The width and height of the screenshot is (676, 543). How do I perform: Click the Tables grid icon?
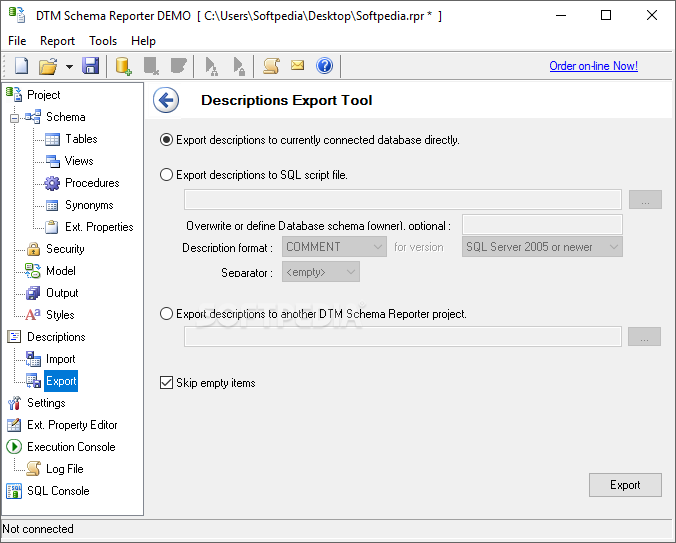click(x=53, y=139)
